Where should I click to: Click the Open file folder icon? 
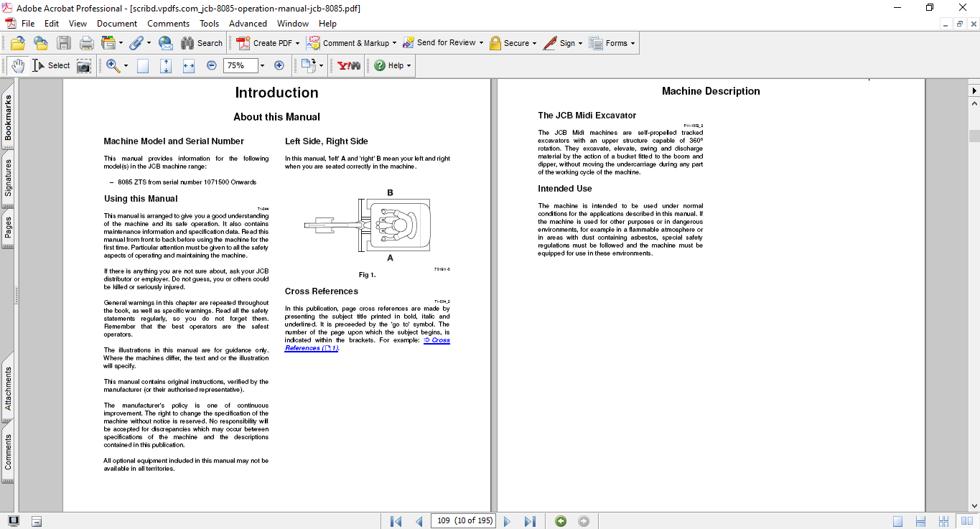pos(17,43)
